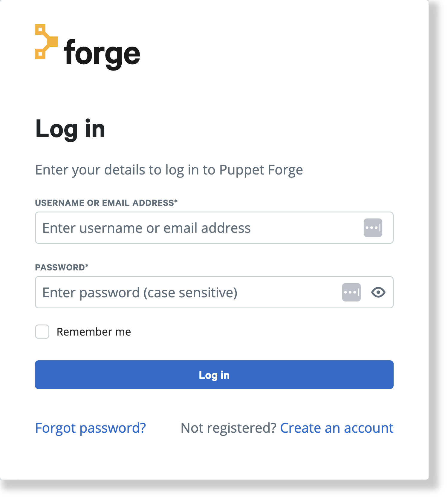Click the asterisk after the PASSWORD label
Viewport: 448px width, 499px height.
(x=87, y=266)
